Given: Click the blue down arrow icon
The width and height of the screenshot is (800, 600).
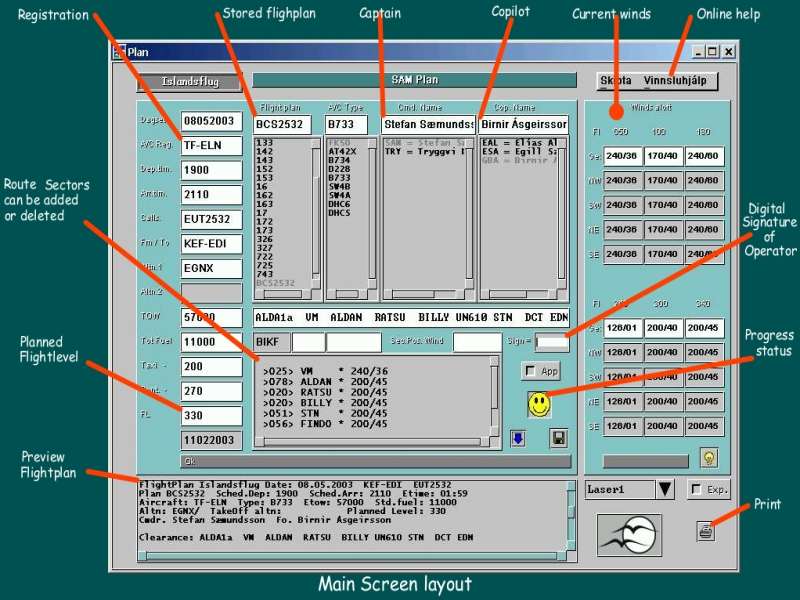Looking at the screenshot, I should [x=517, y=438].
